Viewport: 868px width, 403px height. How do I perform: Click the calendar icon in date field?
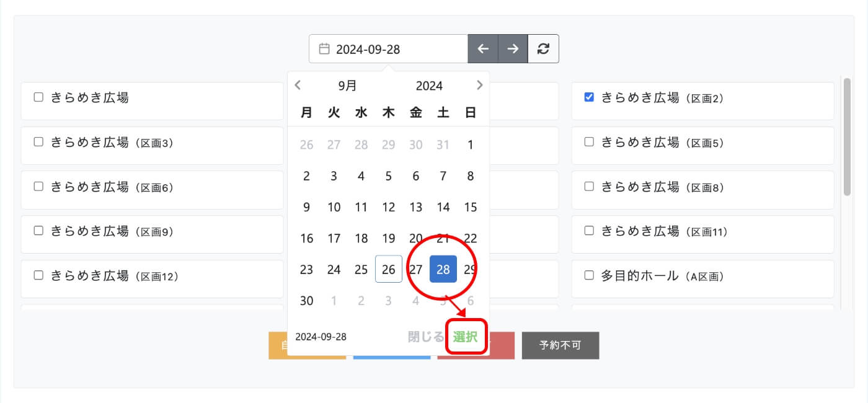click(324, 49)
